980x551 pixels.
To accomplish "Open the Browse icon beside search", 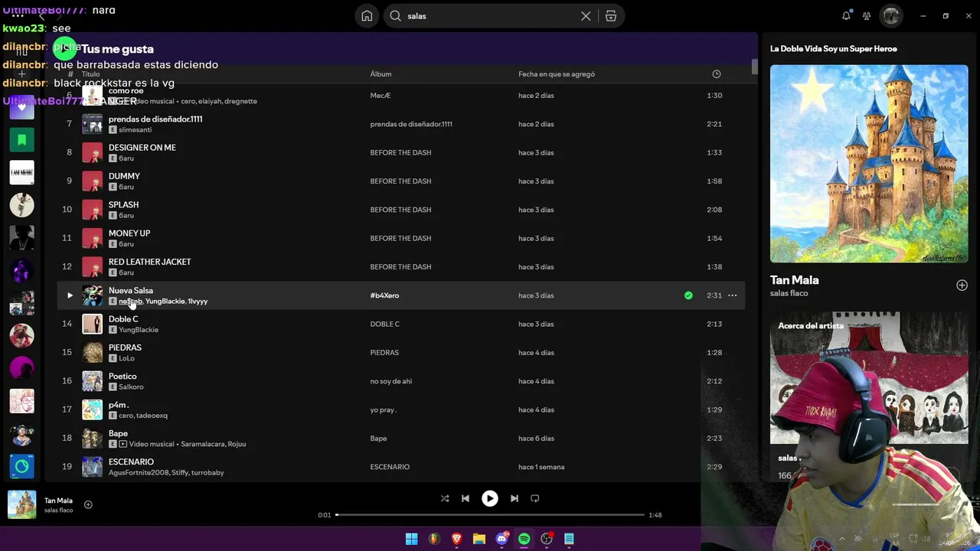I will pyautogui.click(x=611, y=16).
